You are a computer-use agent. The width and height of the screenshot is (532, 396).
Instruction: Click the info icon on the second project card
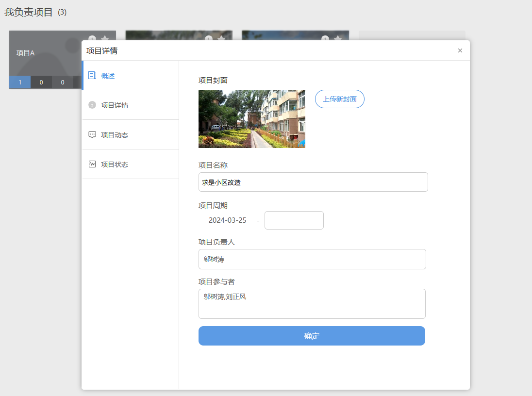[209, 38]
